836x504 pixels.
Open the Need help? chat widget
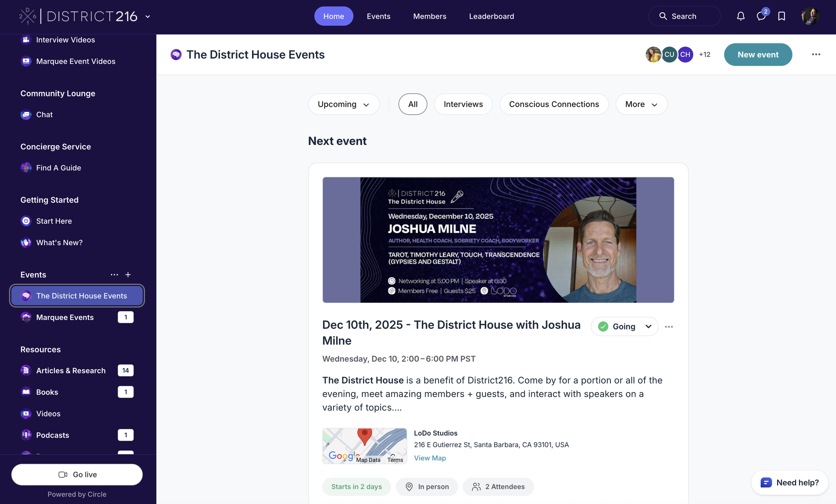tap(790, 482)
